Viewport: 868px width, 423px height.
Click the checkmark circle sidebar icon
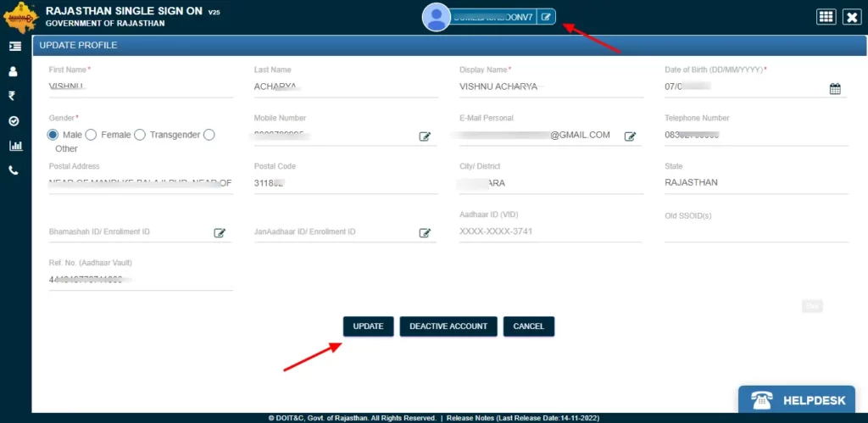coord(14,121)
